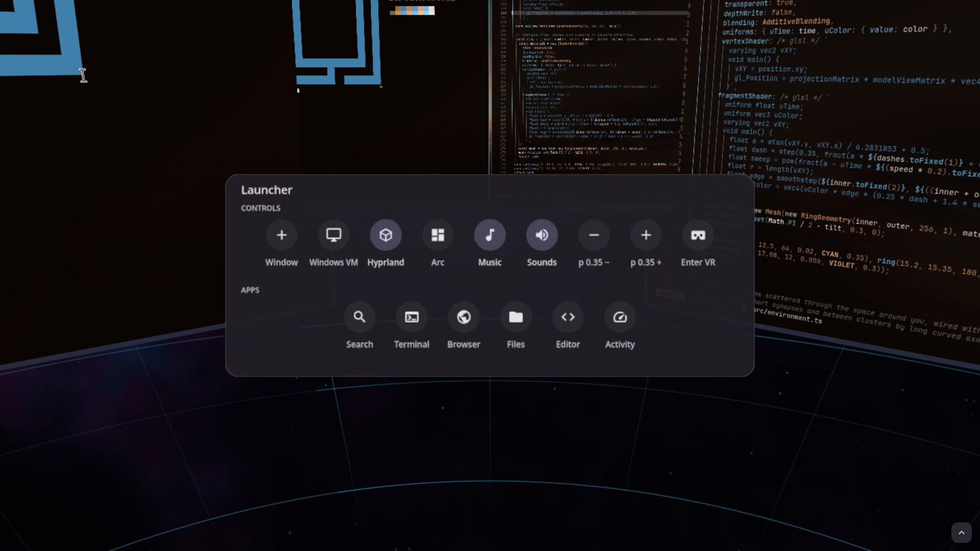Open the Browser app
The width and height of the screenshot is (980, 551).
464,317
